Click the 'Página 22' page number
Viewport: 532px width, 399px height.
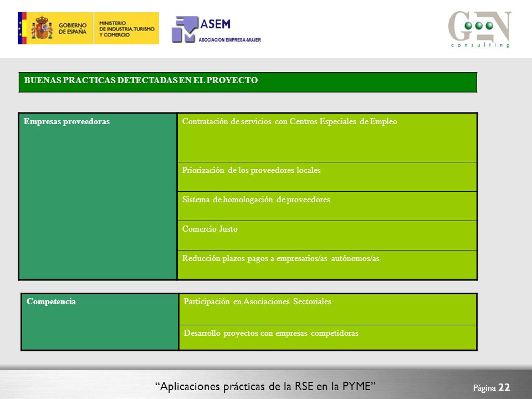(x=492, y=387)
